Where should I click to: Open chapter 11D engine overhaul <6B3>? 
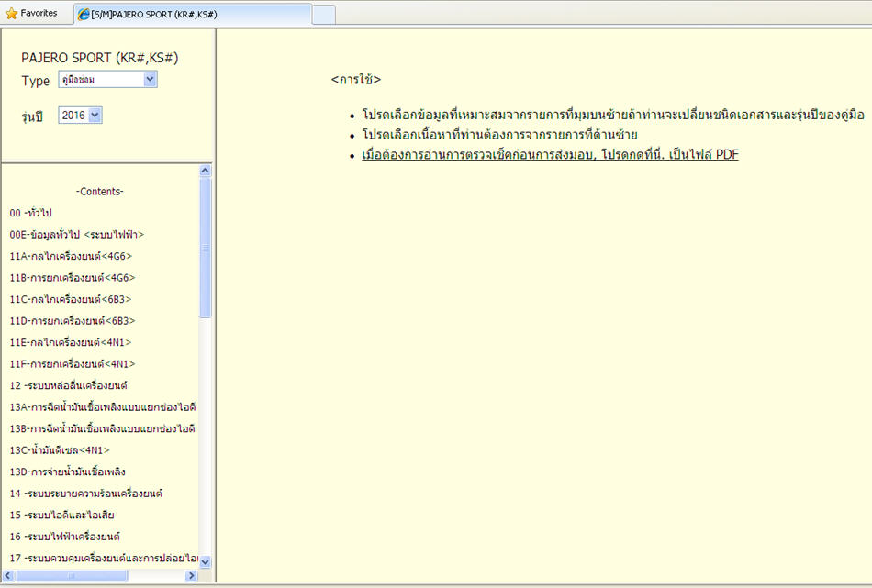(73, 321)
